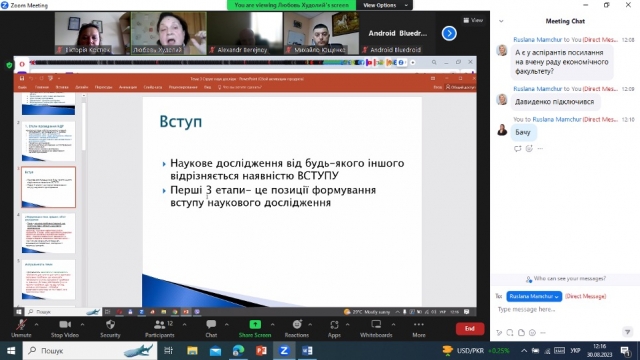Switch УКР keyboard language
Viewport: 640px width, 360px height.
575,351
